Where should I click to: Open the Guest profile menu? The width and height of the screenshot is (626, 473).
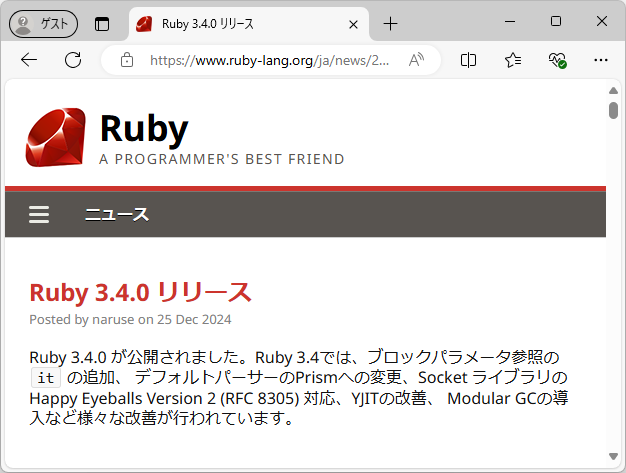tap(44, 24)
